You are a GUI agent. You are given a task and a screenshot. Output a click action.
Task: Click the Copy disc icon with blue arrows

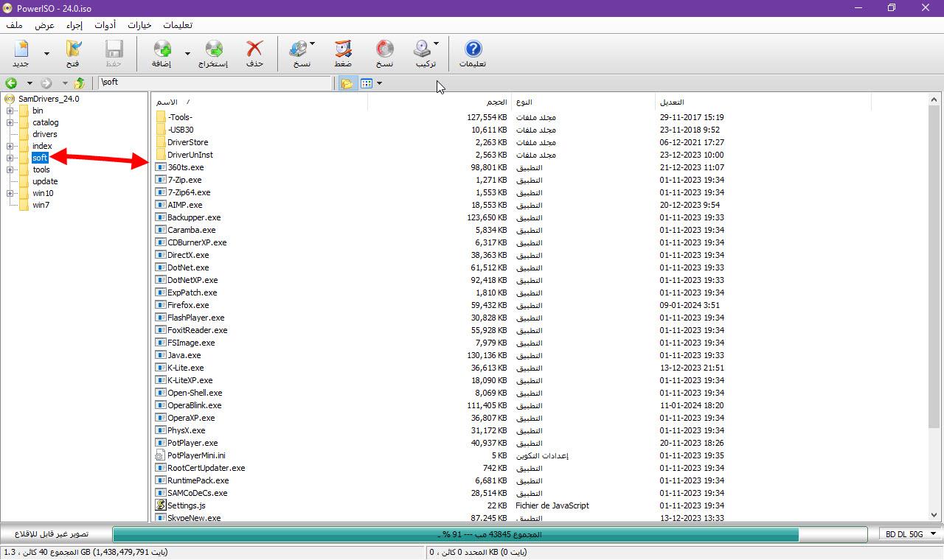click(x=298, y=49)
